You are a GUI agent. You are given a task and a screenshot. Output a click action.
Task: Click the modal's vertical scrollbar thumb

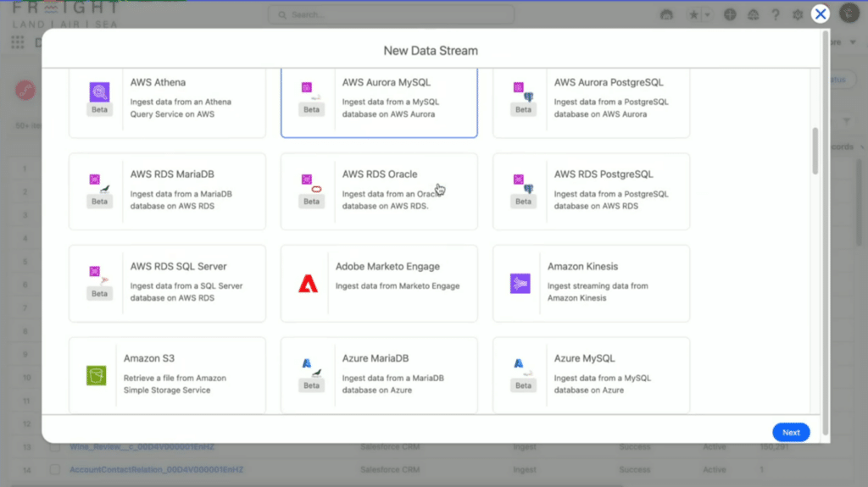815,151
